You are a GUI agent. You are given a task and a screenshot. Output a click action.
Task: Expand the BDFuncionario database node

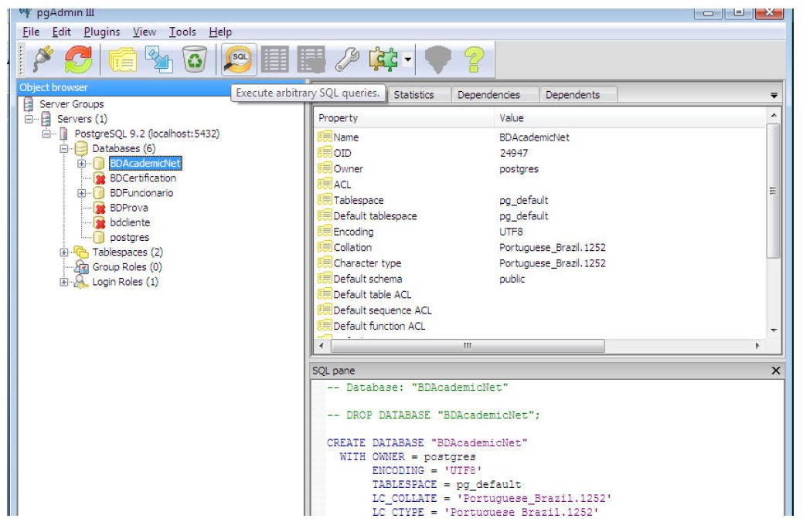81,193
